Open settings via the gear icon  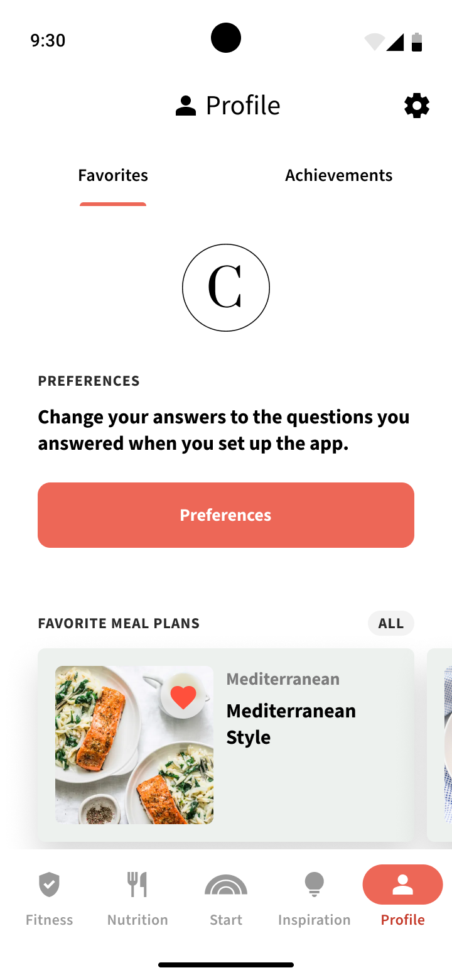tap(417, 106)
